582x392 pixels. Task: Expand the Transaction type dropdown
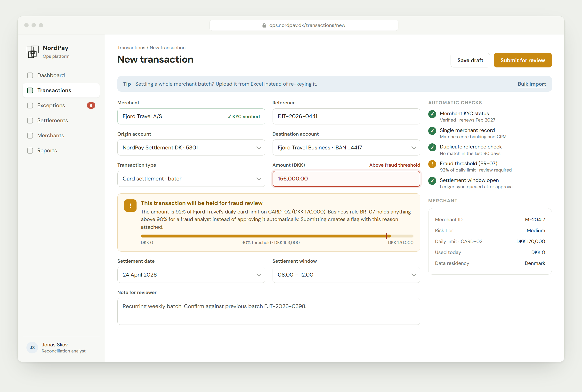191,179
